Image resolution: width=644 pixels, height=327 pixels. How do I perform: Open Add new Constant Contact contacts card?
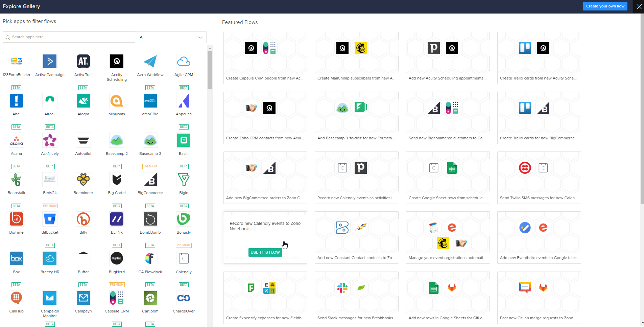(x=357, y=237)
